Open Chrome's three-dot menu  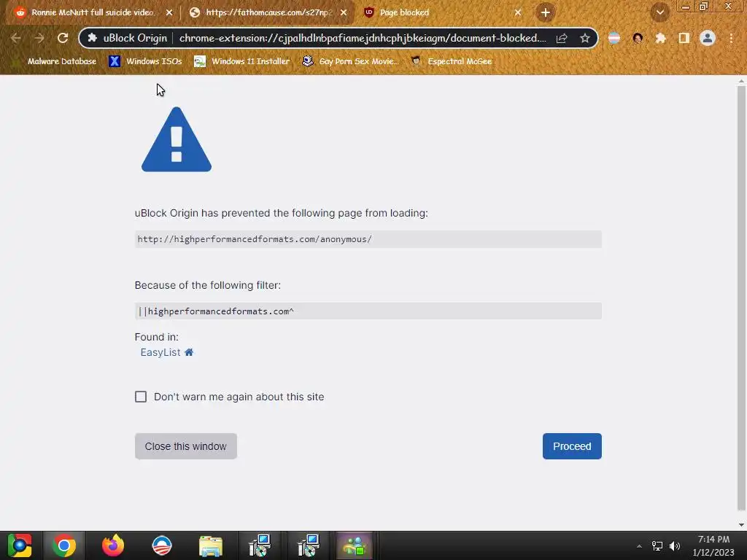click(731, 38)
